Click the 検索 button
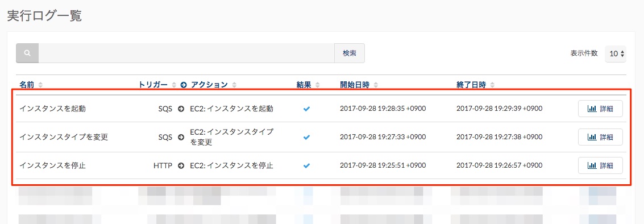The height and width of the screenshot is (224, 644). pyautogui.click(x=350, y=53)
